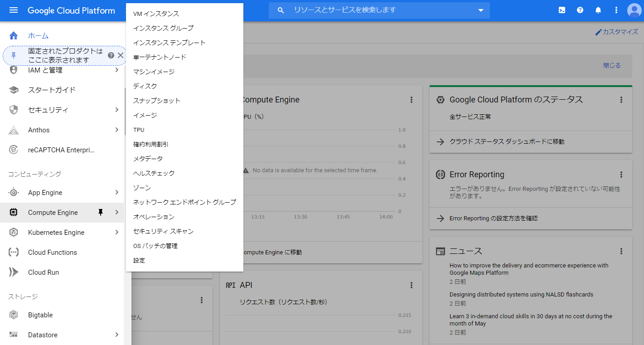644x345 pixels.
Task: Open the 'Learn 3 in-demand cloud skills' article
Action: [531, 320]
